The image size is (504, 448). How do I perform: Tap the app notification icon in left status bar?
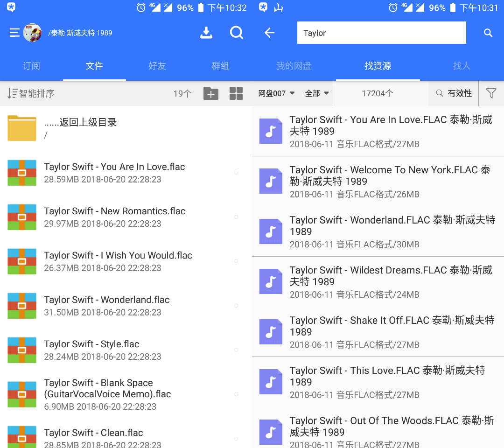point(11,7)
